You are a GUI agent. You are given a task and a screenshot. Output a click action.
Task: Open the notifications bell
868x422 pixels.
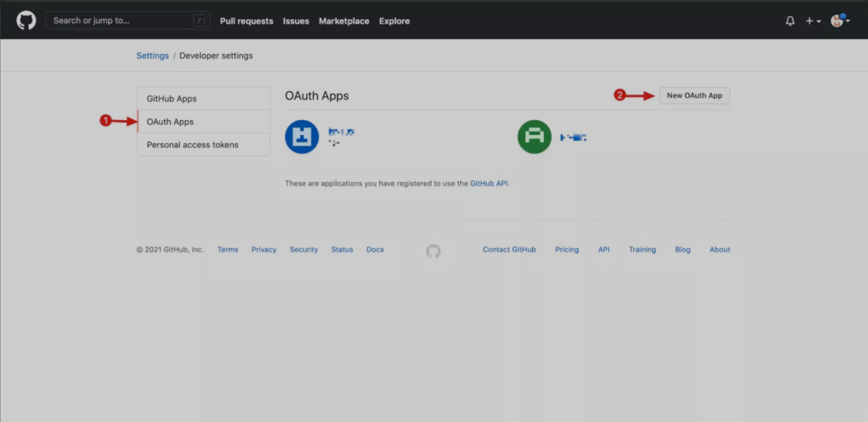[x=790, y=21]
